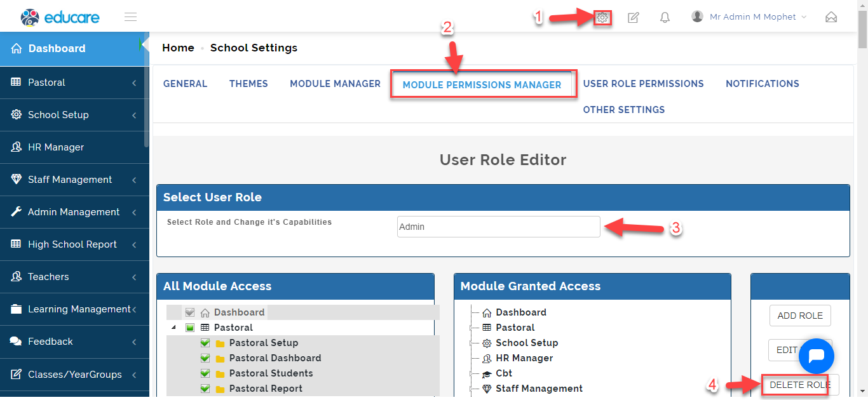The width and height of the screenshot is (868, 400).
Task: Uncheck the Pastoral Dashboard checkbox
Action: 205,358
